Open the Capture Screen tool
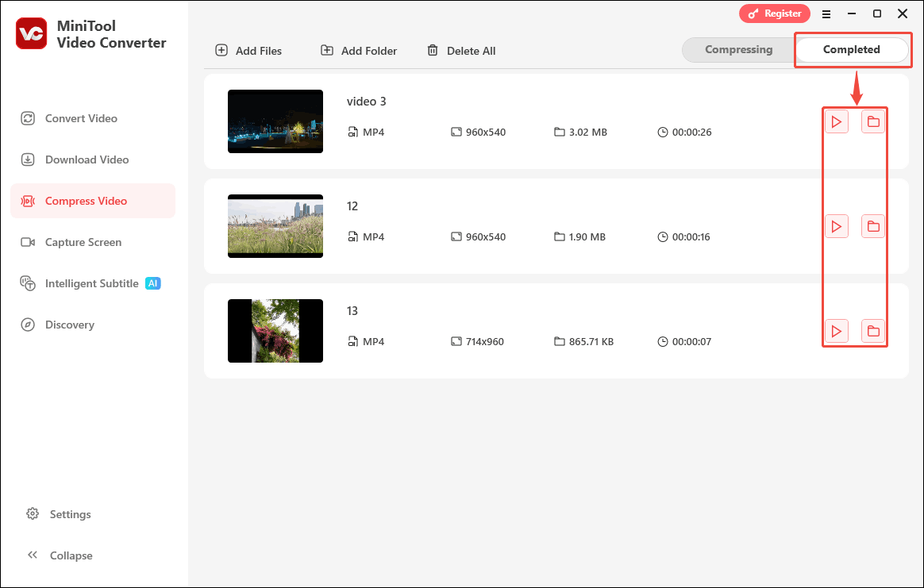924x588 pixels. click(28, 242)
